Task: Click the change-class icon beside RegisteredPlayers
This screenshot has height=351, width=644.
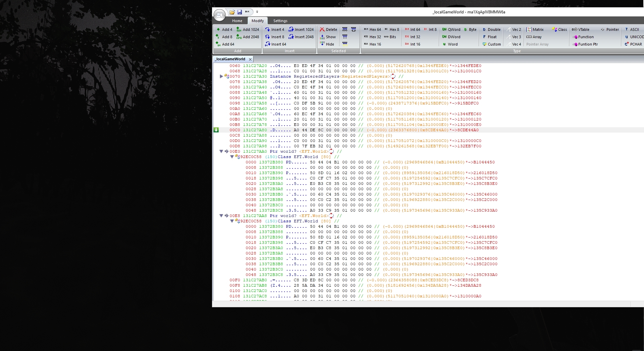Action: click(x=393, y=76)
